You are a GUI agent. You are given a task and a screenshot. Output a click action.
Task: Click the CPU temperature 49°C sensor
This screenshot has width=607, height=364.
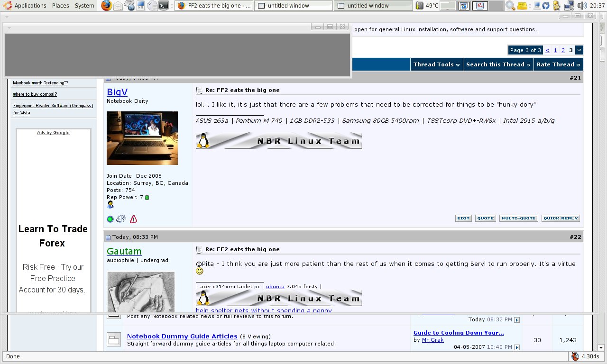coord(427,6)
